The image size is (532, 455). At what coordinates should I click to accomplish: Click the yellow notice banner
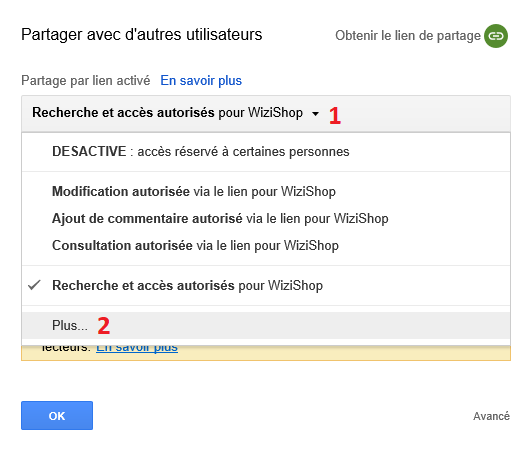click(266, 353)
